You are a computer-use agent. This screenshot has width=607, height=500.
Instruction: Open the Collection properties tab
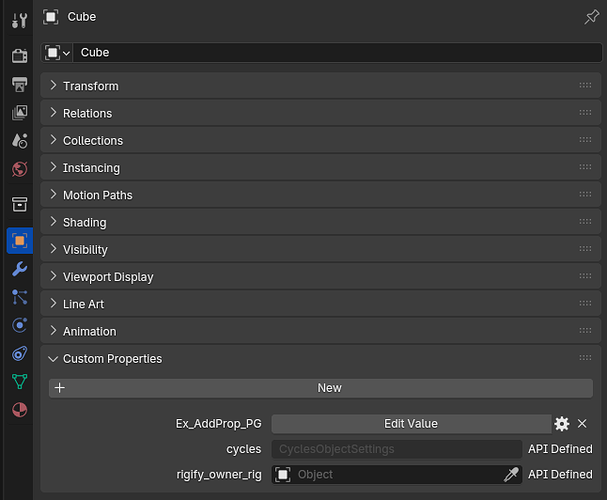19,204
